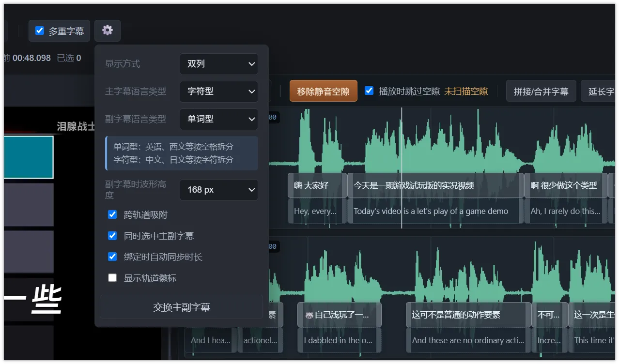Select secondary subtitle Hey, every...
This screenshot has width=619, height=364.
point(317,211)
